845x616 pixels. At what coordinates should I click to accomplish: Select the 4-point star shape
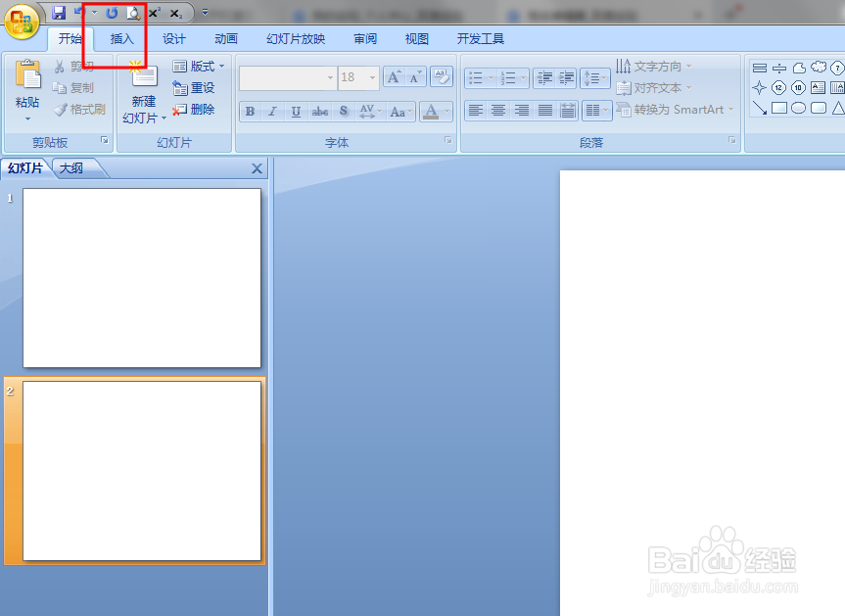tap(759, 87)
